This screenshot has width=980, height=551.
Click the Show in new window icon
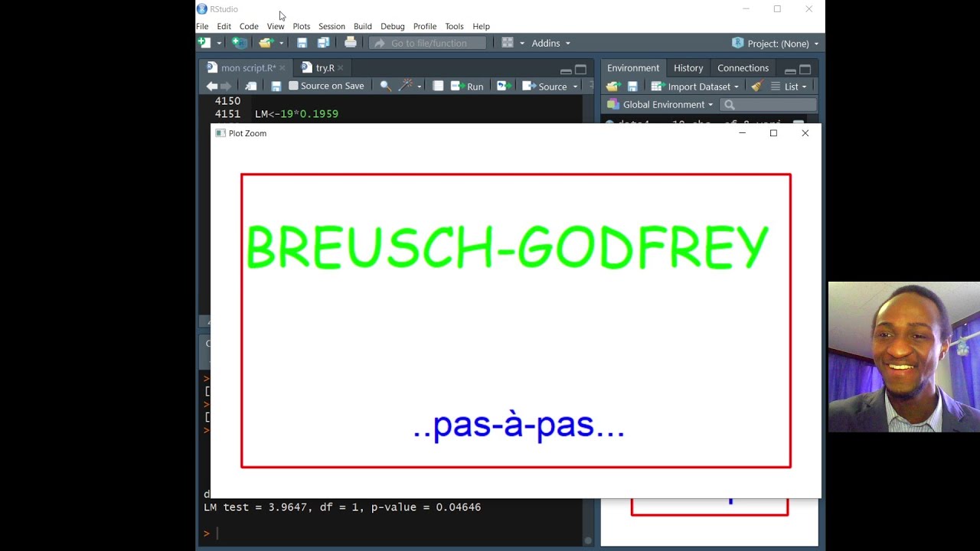[x=250, y=86]
